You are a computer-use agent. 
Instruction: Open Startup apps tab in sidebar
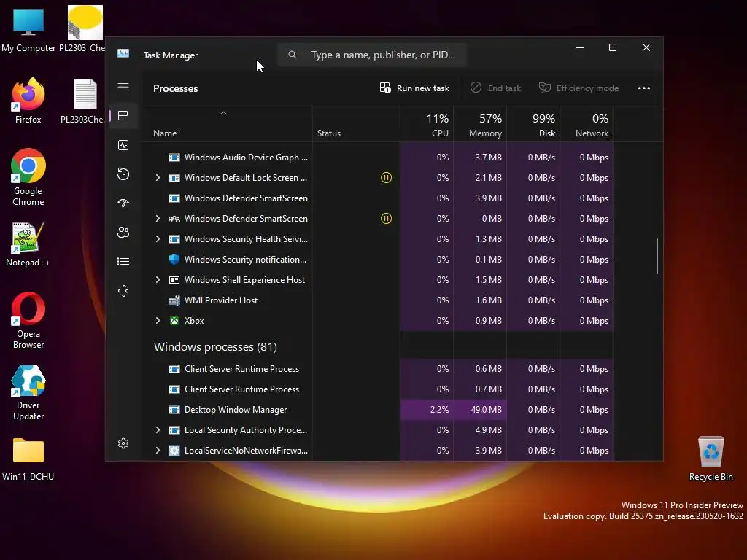point(123,203)
